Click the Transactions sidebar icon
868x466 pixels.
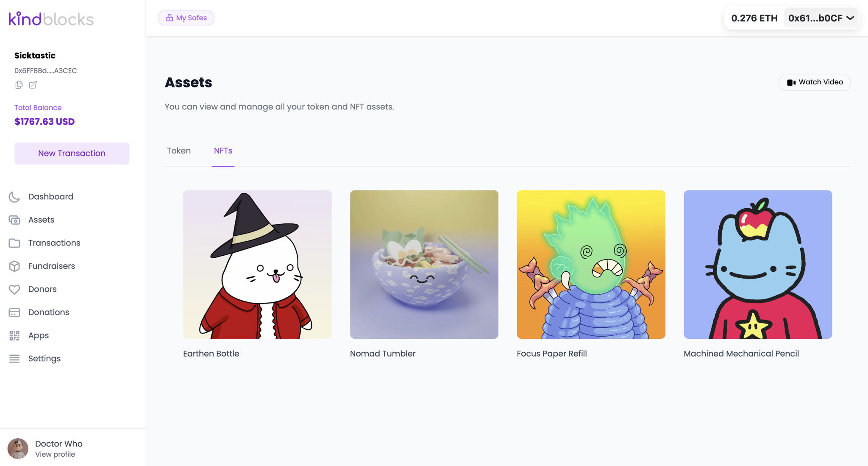tap(14, 243)
